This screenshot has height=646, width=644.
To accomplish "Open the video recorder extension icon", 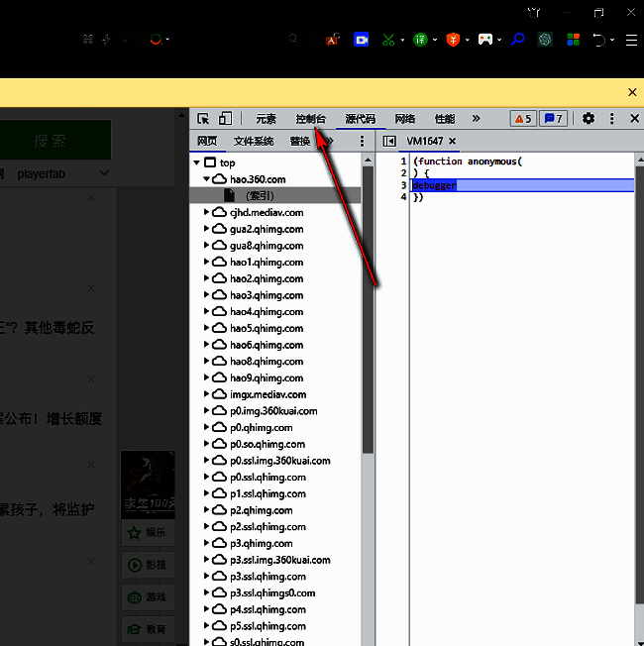I will pos(361,40).
